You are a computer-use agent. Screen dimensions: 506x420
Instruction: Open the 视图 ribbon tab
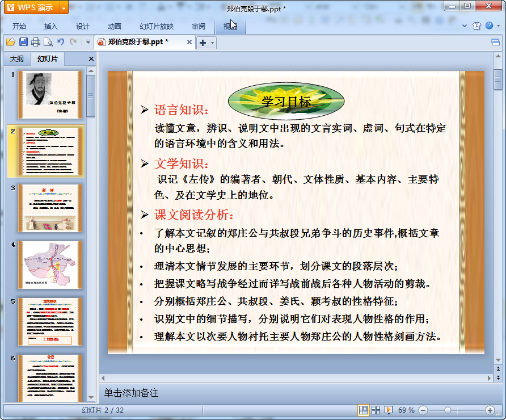click(x=230, y=27)
